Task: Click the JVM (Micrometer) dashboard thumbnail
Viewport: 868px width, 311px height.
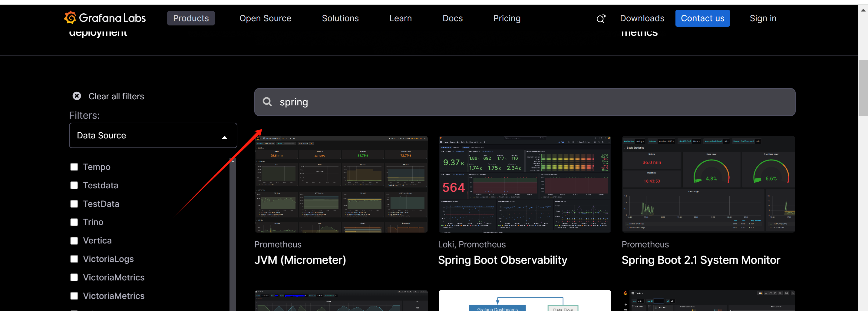Action: point(341,184)
